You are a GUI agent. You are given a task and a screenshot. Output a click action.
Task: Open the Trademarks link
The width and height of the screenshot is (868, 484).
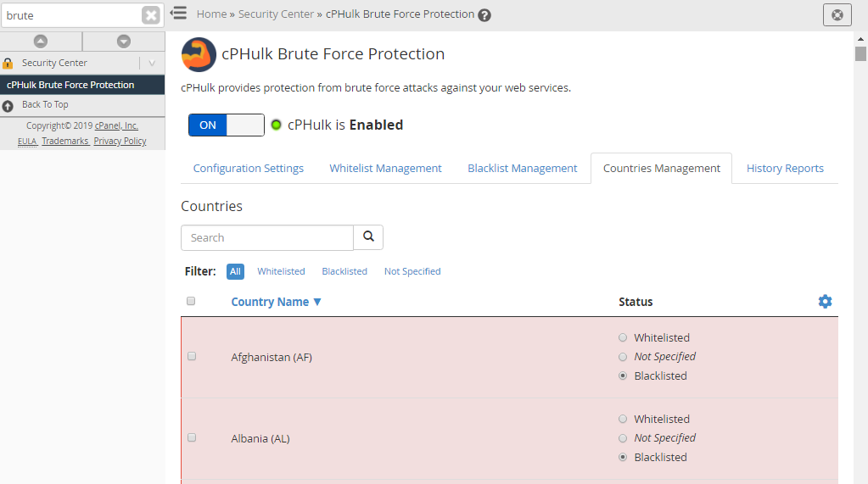click(x=65, y=141)
